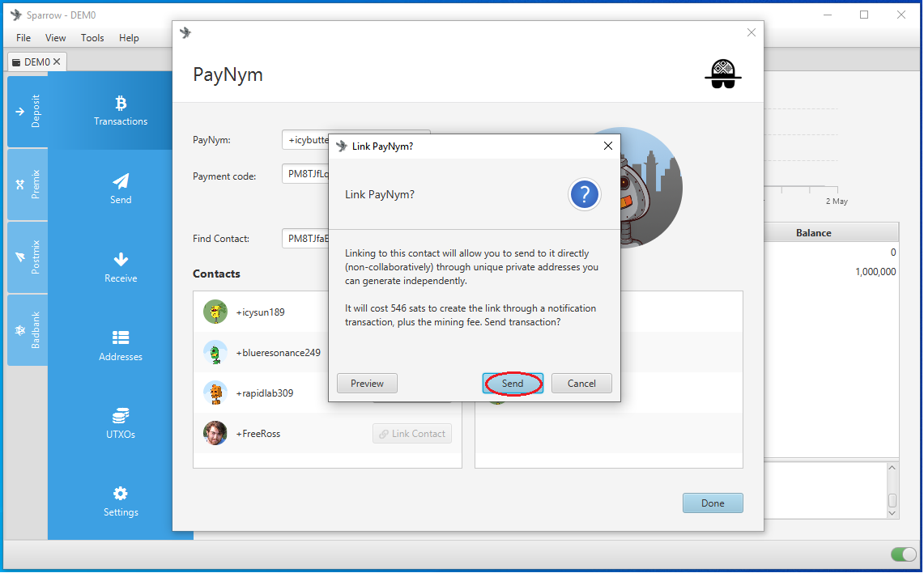
Task: Open the View menu
Action: (55, 38)
